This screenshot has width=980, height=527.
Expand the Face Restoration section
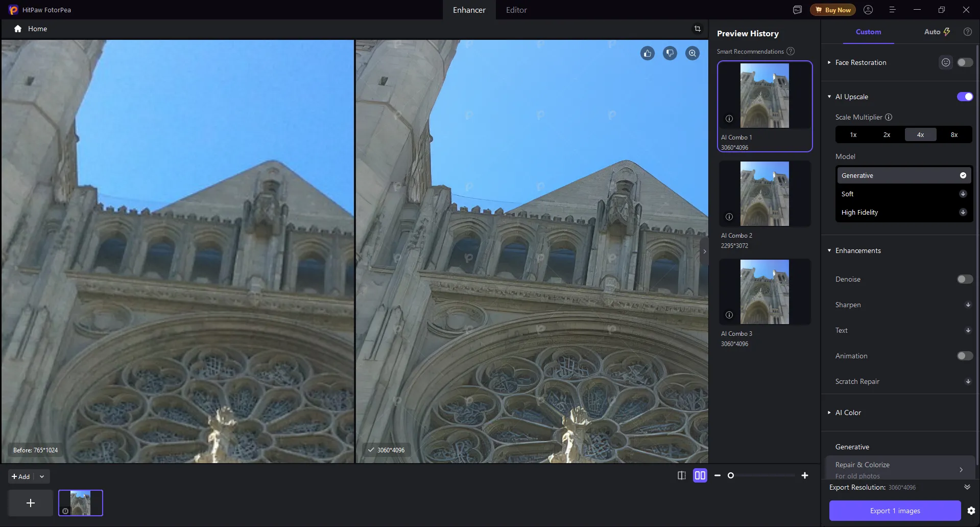click(x=829, y=62)
